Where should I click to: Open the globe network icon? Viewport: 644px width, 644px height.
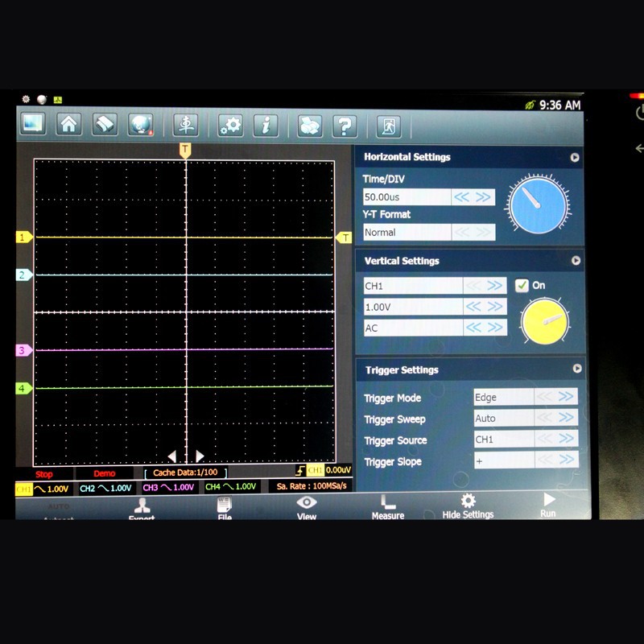click(x=140, y=125)
